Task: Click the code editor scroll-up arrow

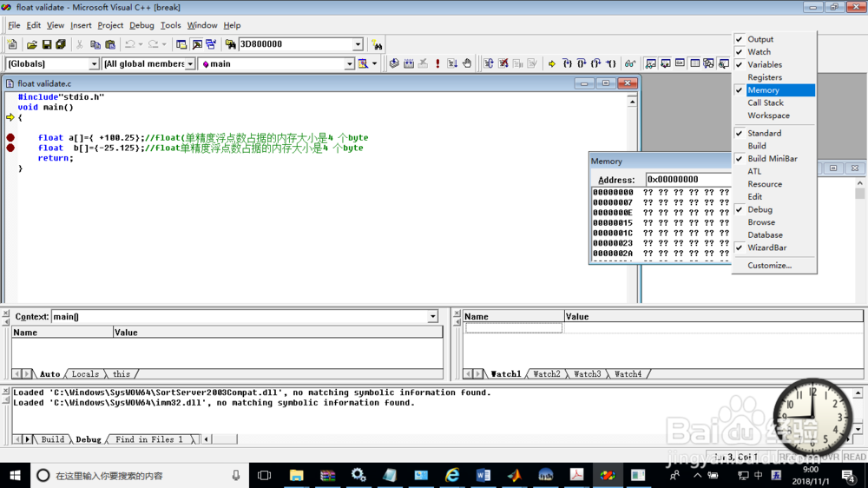Action: (x=632, y=102)
